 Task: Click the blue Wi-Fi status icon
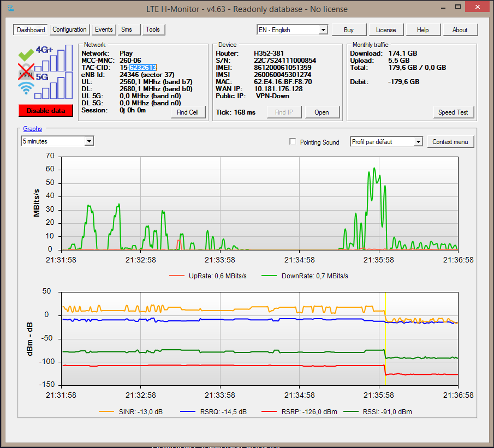coord(26,88)
